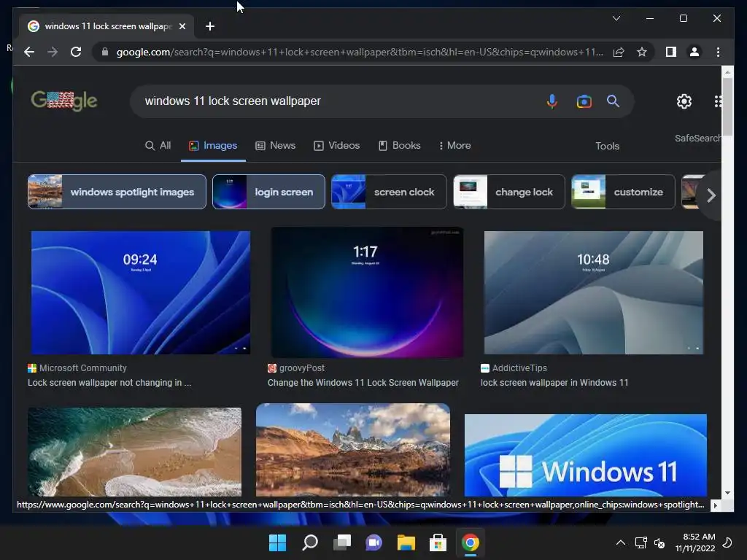Show hidden system tray icons
The height and width of the screenshot is (560, 747).
click(x=620, y=542)
